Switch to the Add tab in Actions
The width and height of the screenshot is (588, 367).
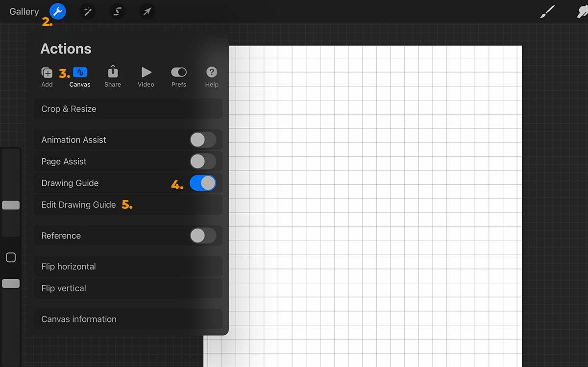tap(47, 77)
